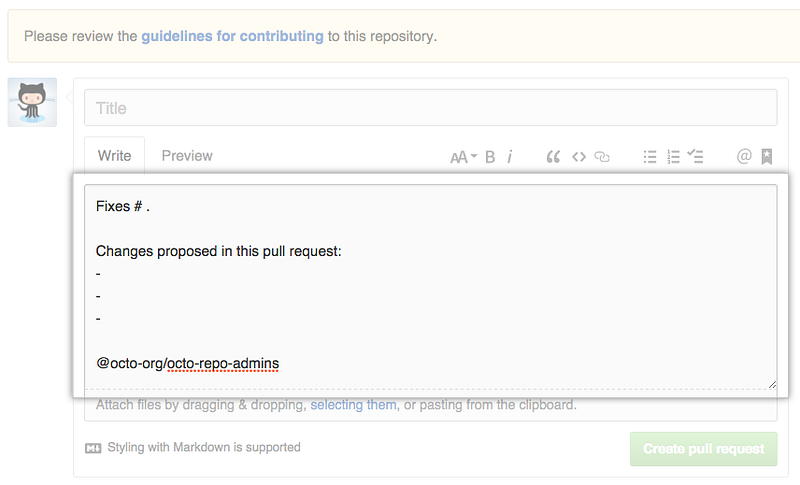Insert a numbered list
This screenshot has height=485, width=800.
(673, 157)
